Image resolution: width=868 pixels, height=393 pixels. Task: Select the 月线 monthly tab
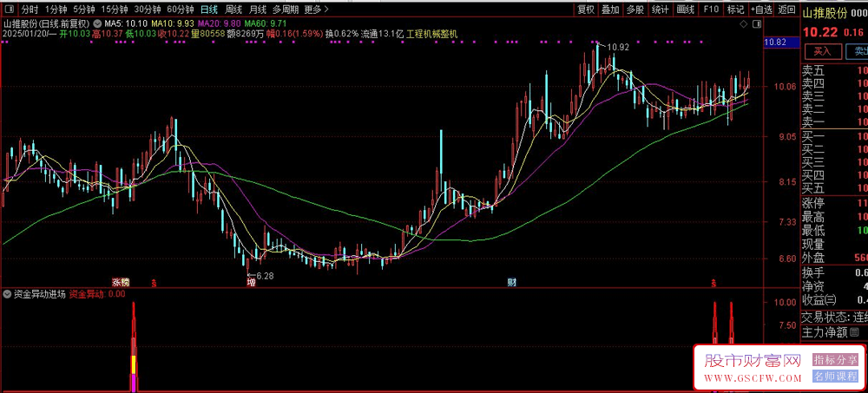tap(257, 10)
